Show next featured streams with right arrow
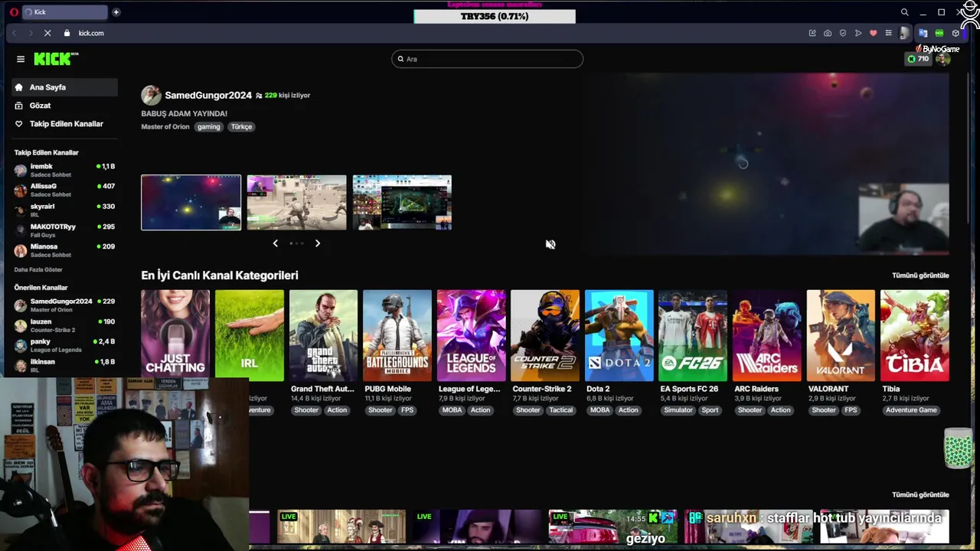This screenshot has height=551, width=980. click(x=318, y=243)
